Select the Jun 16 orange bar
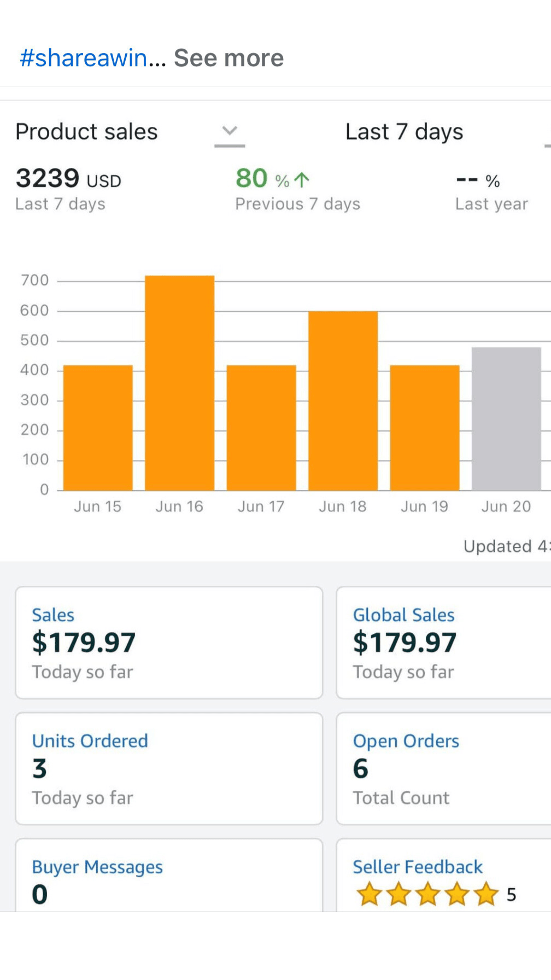The width and height of the screenshot is (551, 980). 179,383
